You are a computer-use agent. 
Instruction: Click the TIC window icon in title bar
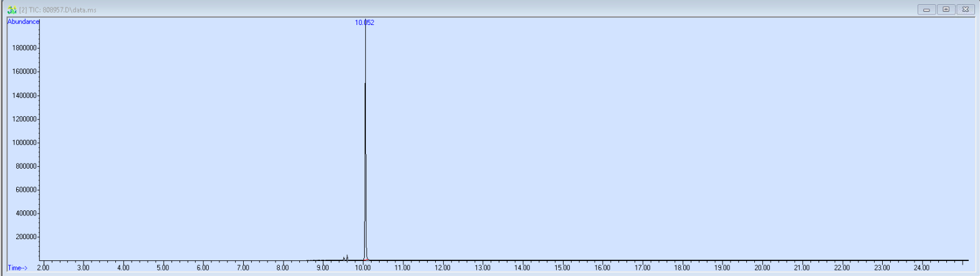(11, 9)
